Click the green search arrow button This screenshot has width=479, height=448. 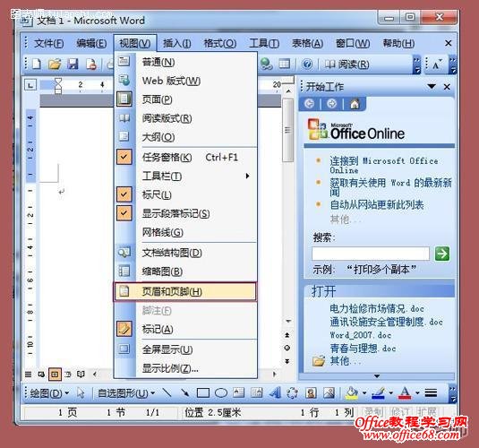[442, 254]
